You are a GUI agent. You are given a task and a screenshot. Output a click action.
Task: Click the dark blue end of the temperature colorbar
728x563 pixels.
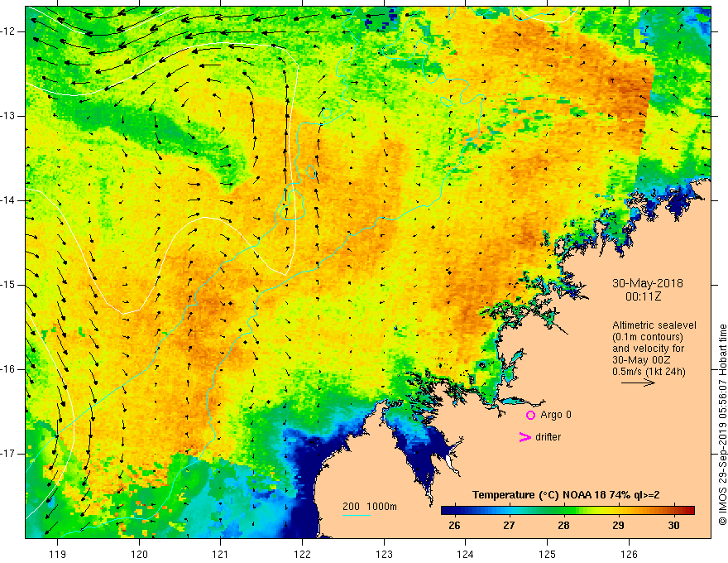[x=447, y=510]
